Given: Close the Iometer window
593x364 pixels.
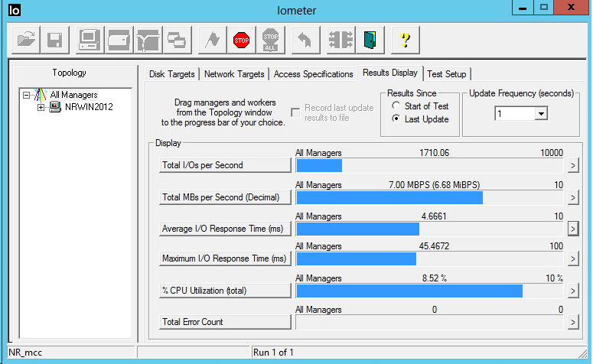Looking at the screenshot, I should (571, 8).
